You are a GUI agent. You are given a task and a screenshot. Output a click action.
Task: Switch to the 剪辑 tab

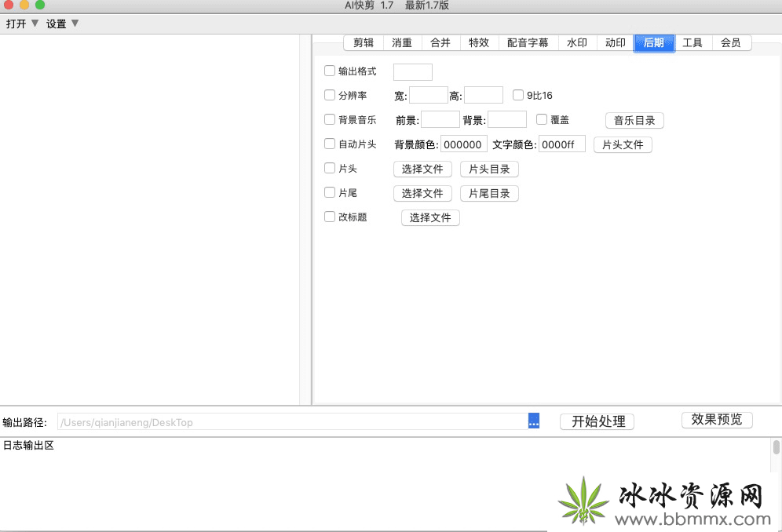tap(364, 43)
